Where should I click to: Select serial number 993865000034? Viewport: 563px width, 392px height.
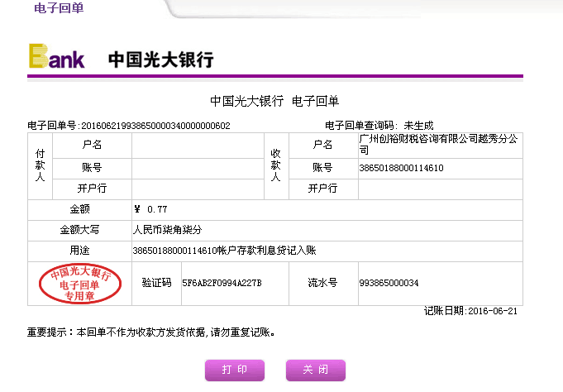click(x=389, y=283)
